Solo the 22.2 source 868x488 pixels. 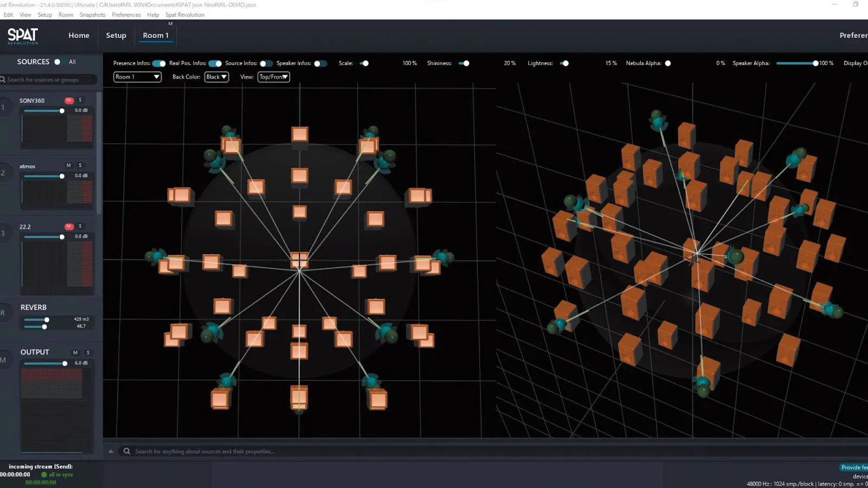tap(80, 226)
